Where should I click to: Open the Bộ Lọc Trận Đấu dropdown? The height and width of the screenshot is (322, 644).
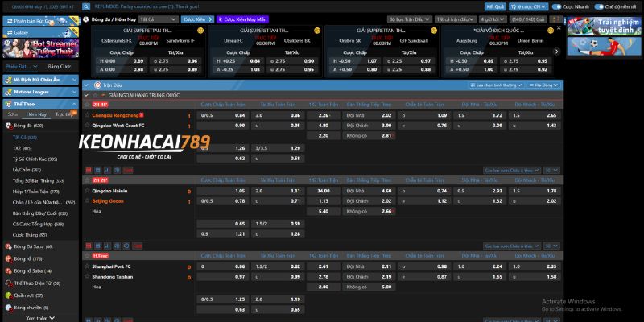pos(410,19)
